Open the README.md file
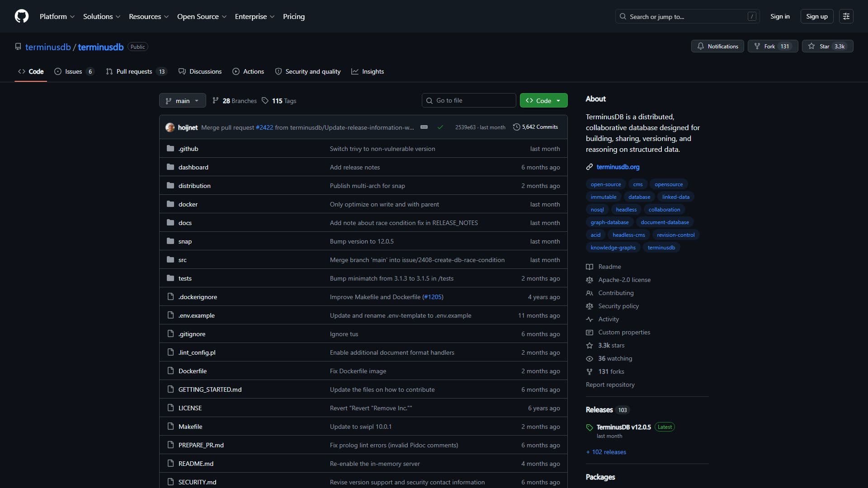Image resolution: width=868 pixels, height=488 pixels. click(x=196, y=464)
